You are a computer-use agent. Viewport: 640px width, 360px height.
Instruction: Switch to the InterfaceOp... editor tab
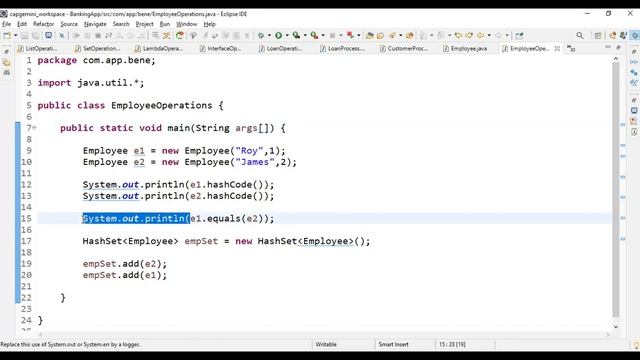pos(220,49)
